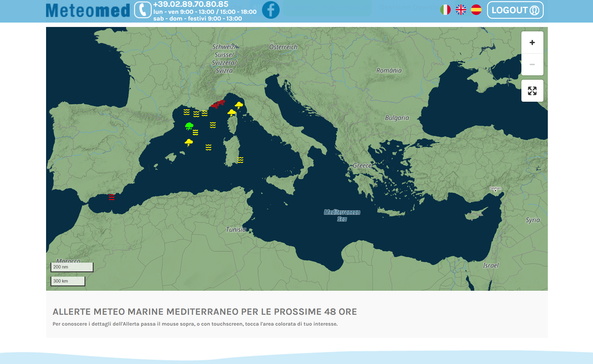This screenshot has height=364, width=593.
Task: Switch language to English UK flag
Action: (461, 10)
